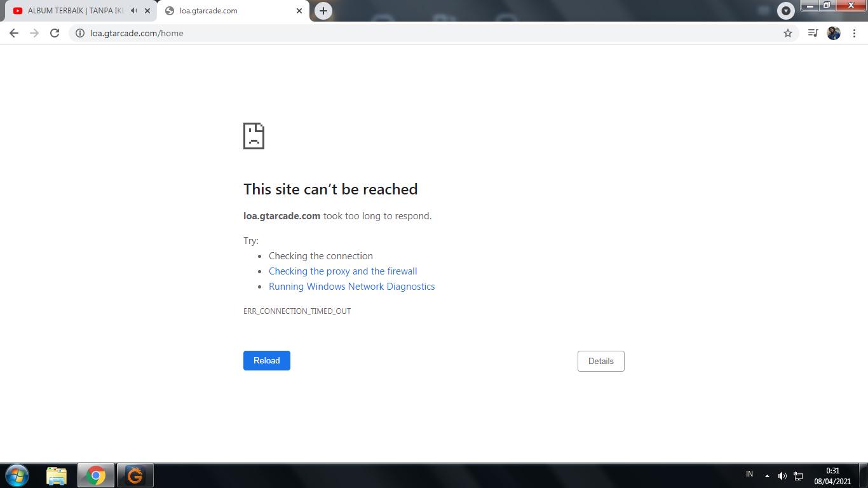
Task: Close the loa.gtarcade.com tab
Action: pos(299,11)
